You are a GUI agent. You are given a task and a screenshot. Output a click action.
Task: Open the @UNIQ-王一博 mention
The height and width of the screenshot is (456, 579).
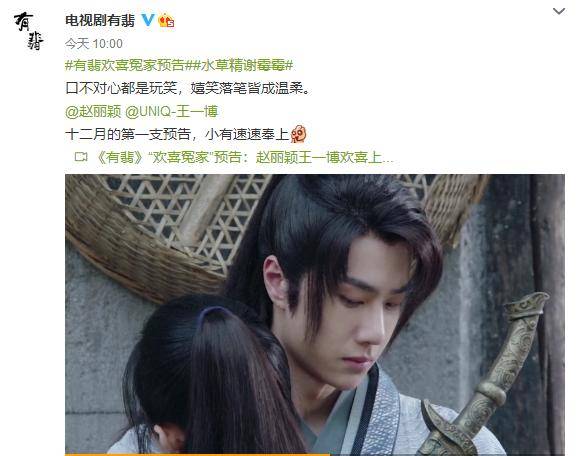point(172,111)
